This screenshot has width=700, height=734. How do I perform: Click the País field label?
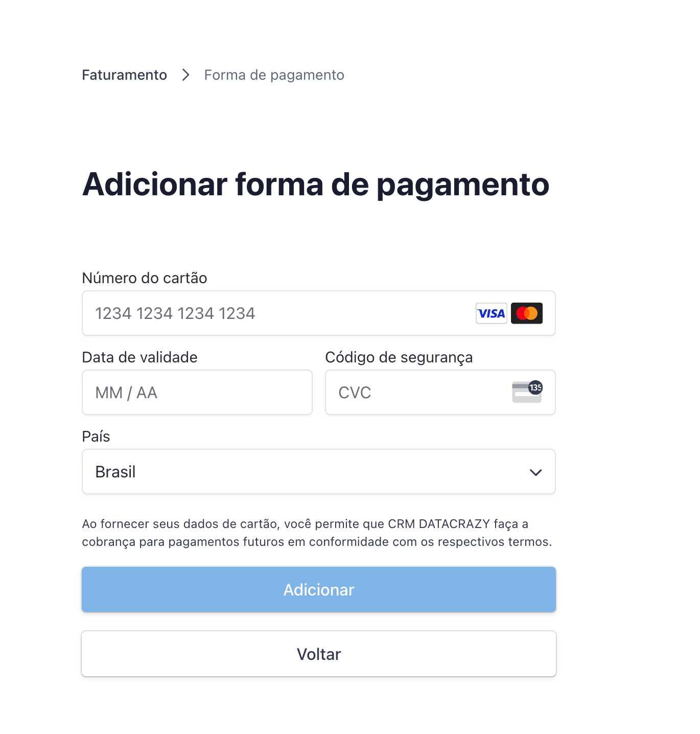coord(96,437)
